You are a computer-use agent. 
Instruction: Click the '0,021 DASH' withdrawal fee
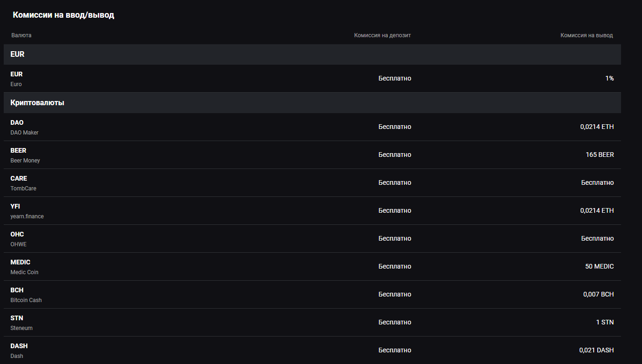tap(596, 350)
